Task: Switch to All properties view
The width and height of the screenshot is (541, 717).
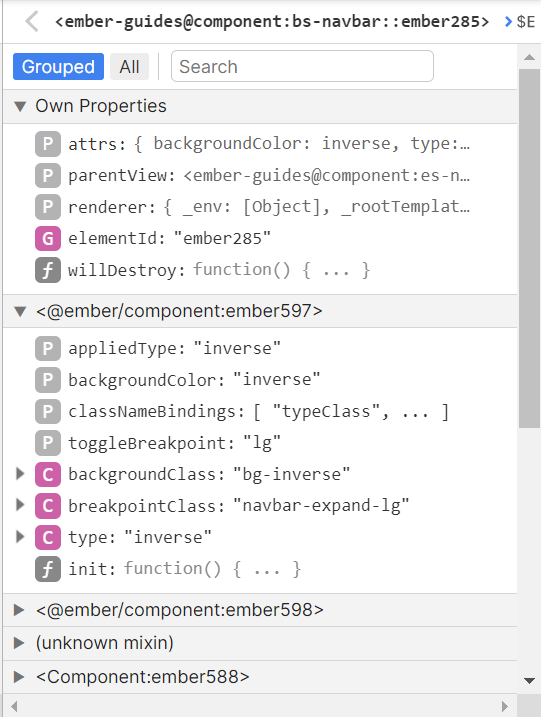Action: click(x=129, y=67)
